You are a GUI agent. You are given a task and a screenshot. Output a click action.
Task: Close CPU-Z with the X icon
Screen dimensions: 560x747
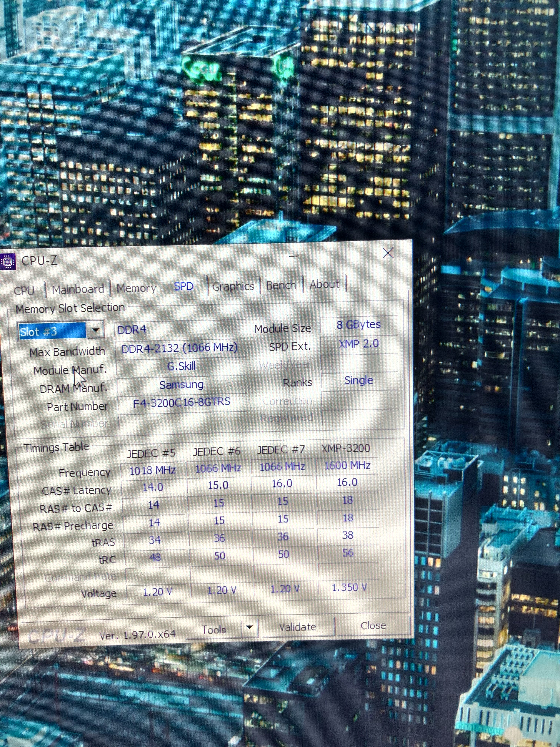pyautogui.click(x=388, y=253)
